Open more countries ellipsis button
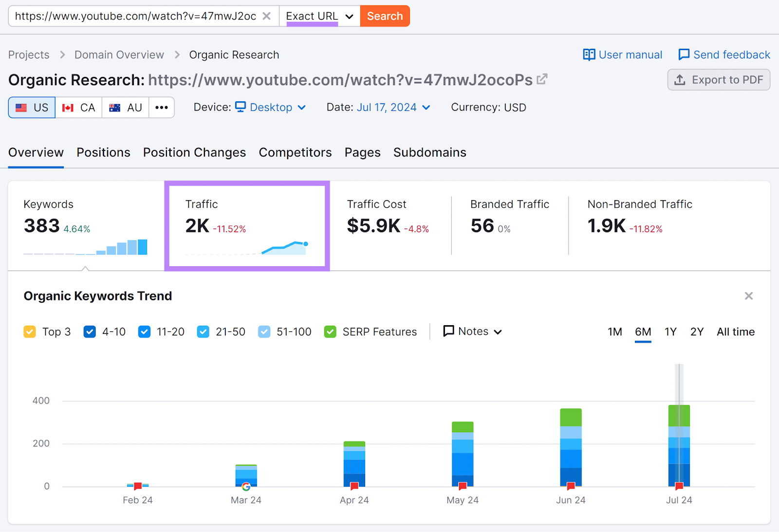Screen dimensions: 779x532 click(x=162, y=108)
